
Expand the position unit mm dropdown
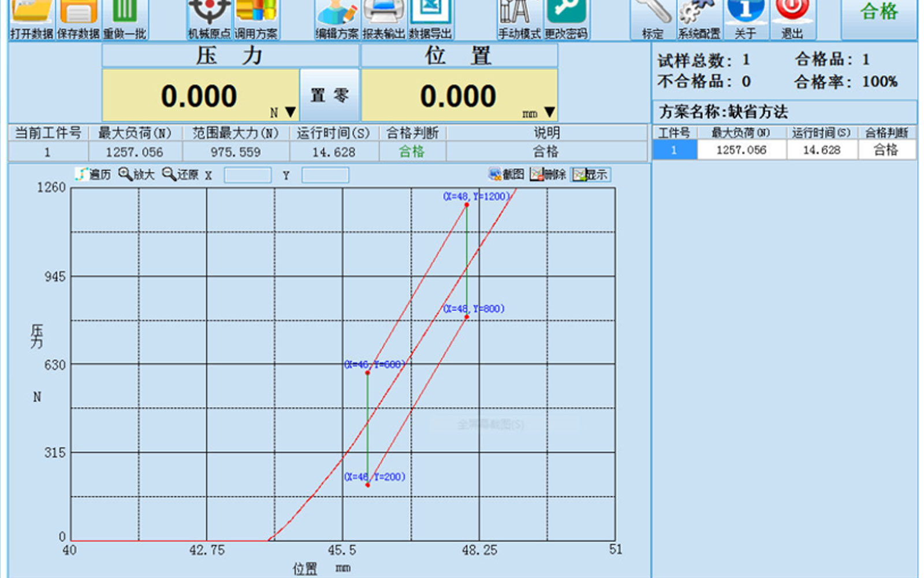tap(549, 112)
